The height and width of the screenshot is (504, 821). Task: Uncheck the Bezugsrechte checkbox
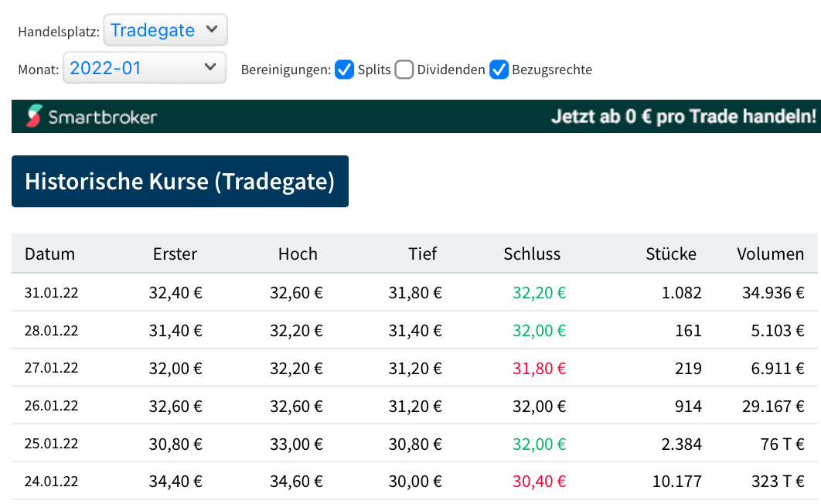[x=499, y=70]
